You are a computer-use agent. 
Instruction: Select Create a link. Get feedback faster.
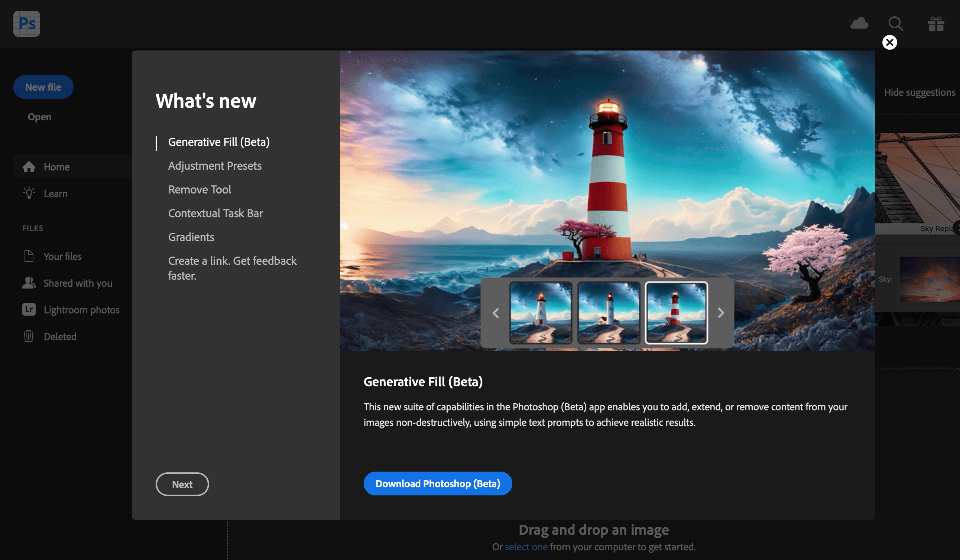tap(232, 268)
